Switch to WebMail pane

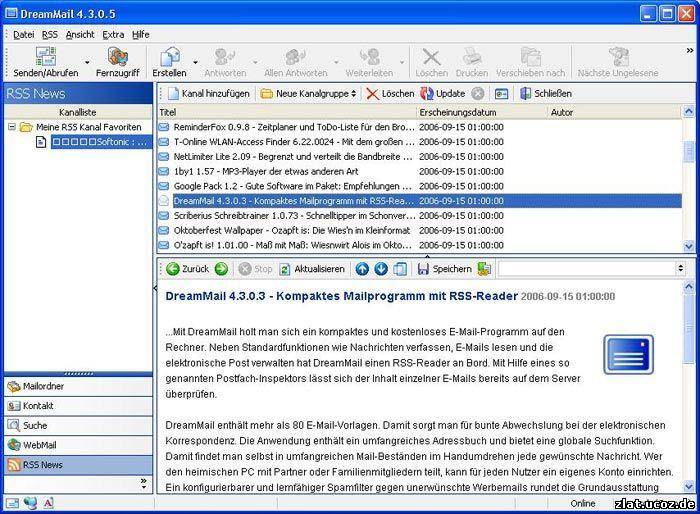(78, 445)
